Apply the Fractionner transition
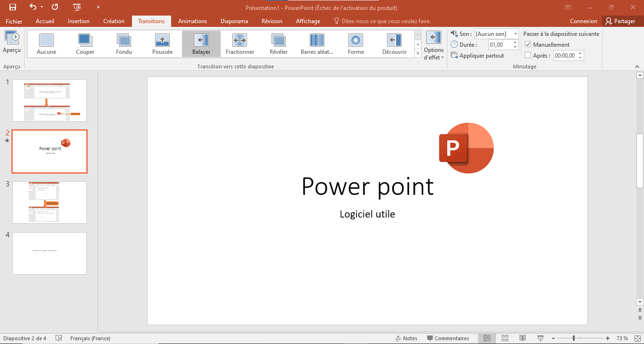Image resolution: width=644 pixels, height=344 pixels. pos(240,44)
